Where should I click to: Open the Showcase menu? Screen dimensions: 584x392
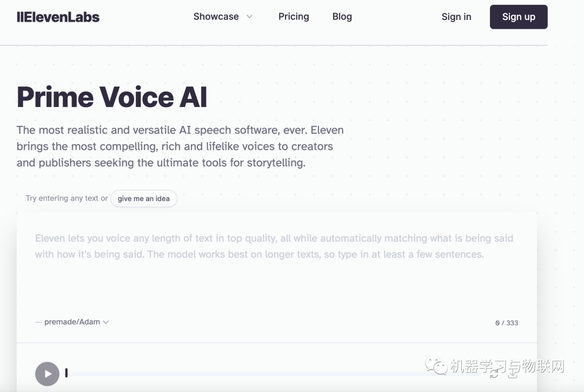point(216,17)
